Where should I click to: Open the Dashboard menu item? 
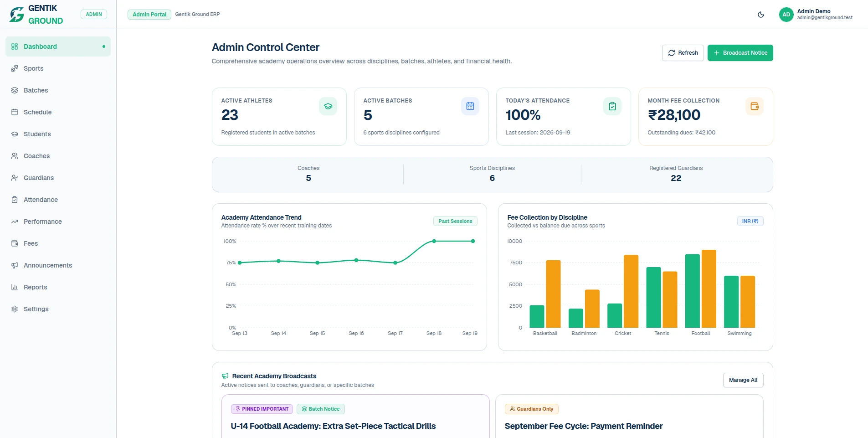[x=58, y=46]
